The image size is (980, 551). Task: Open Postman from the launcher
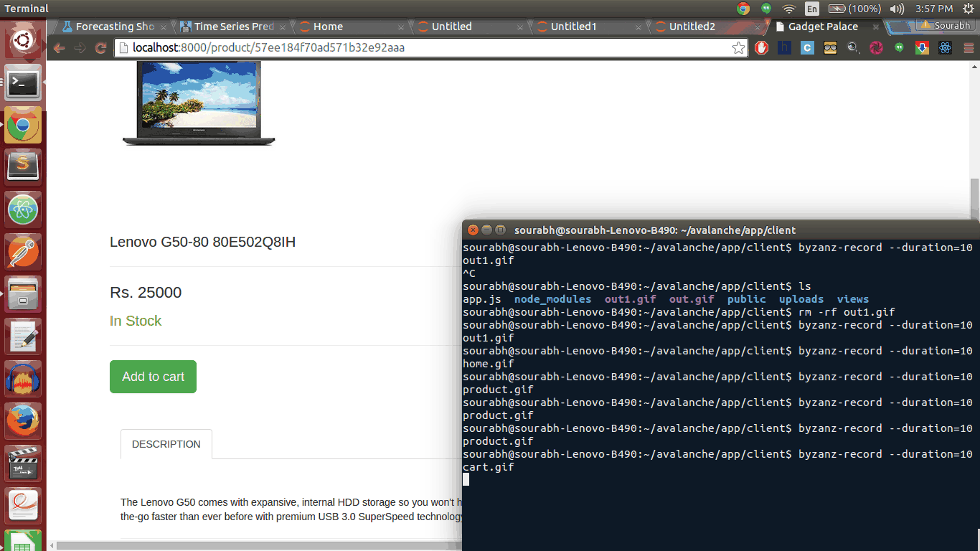click(24, 253)
